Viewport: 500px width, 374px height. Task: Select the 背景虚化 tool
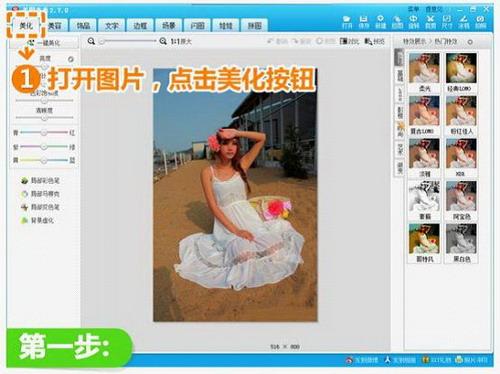pyautogui.click(x=37, y=220)
